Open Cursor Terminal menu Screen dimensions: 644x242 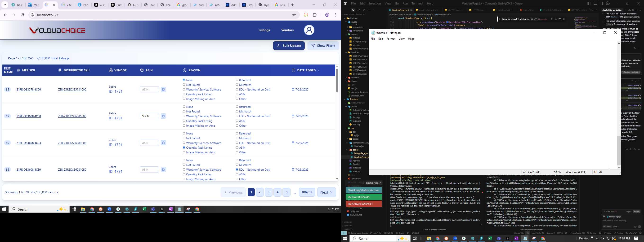pos(417,4)
